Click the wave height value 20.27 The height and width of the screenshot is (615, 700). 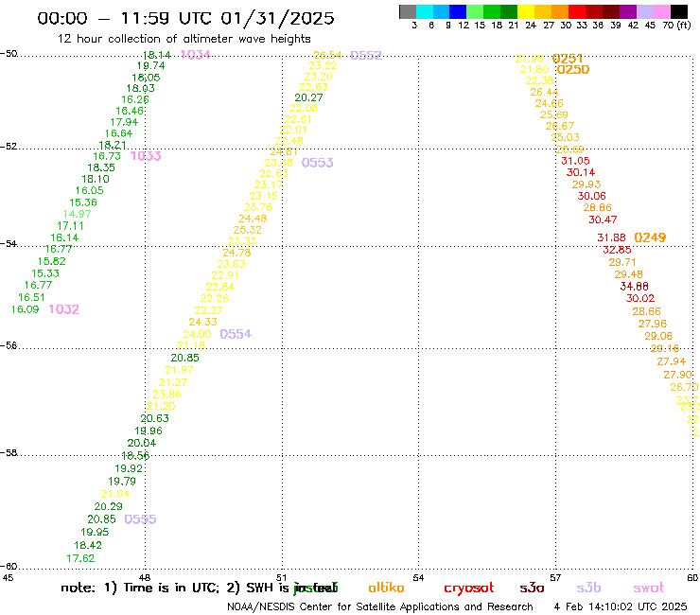(308, 97)
